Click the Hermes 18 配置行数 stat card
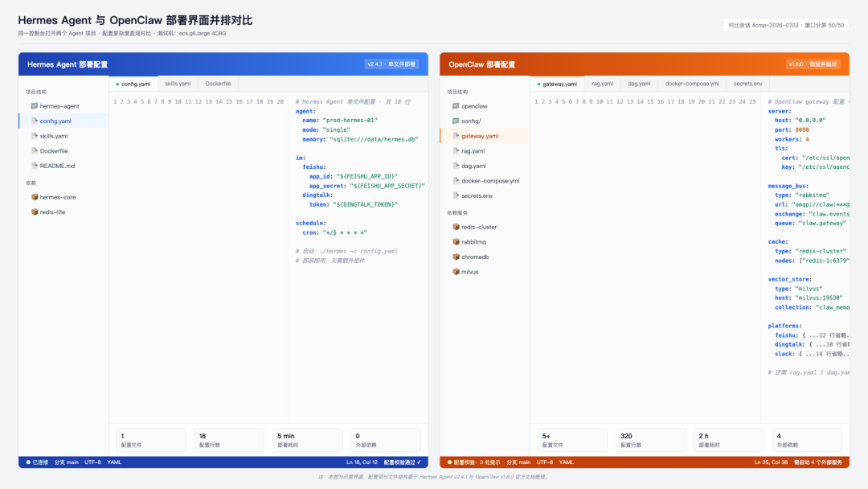This screenshot has width=868, height=489. (229, 440)
